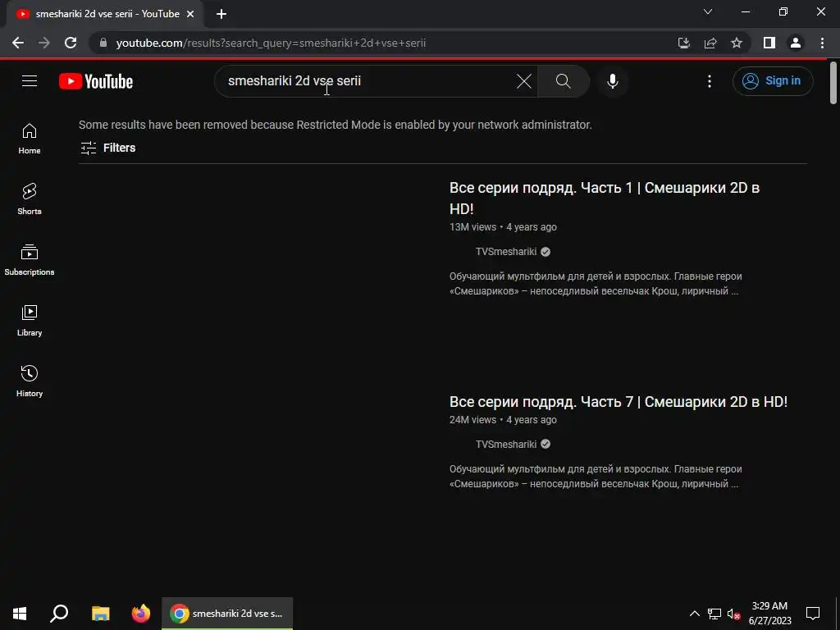Click description text of Часть 1 video

596,284
